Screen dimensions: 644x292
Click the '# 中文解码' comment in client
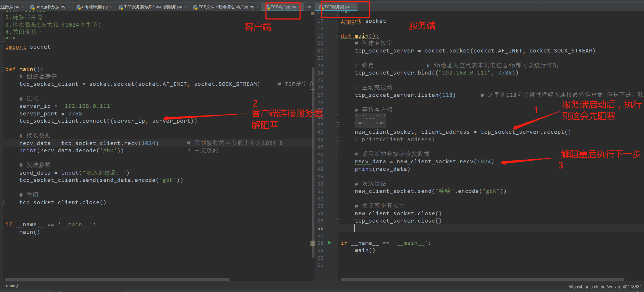click(203, 150)
